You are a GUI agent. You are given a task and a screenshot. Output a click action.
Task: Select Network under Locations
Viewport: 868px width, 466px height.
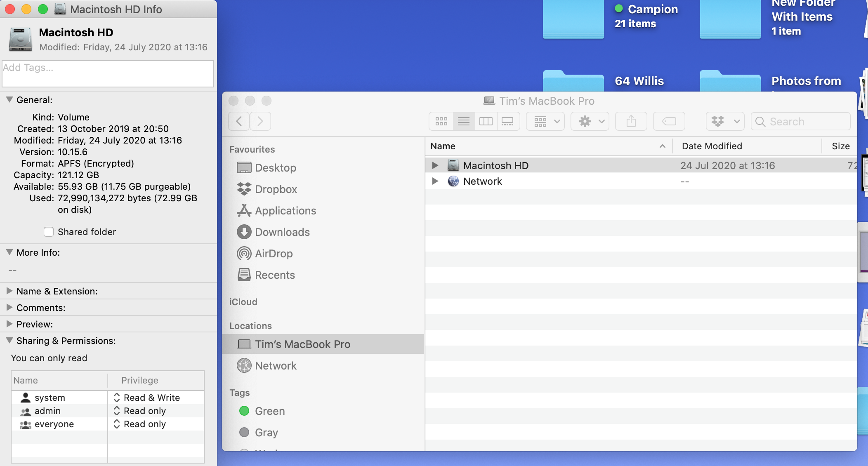[x=276, y=366]
